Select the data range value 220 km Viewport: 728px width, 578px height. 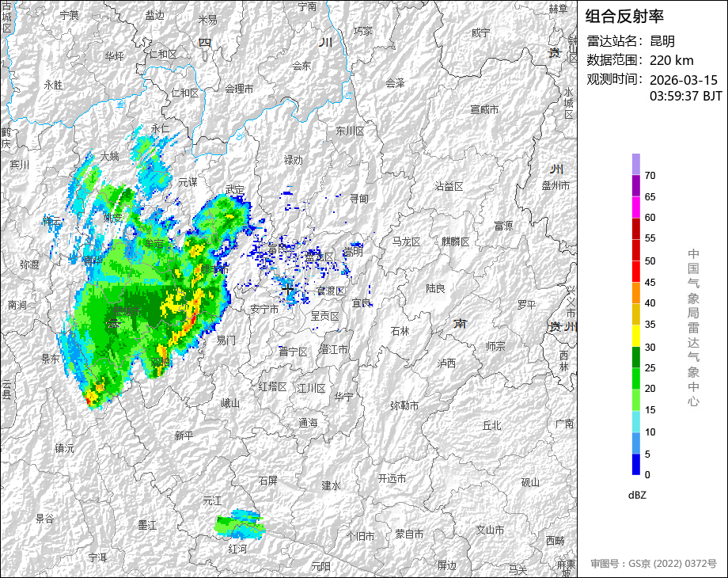coord(671,60)
